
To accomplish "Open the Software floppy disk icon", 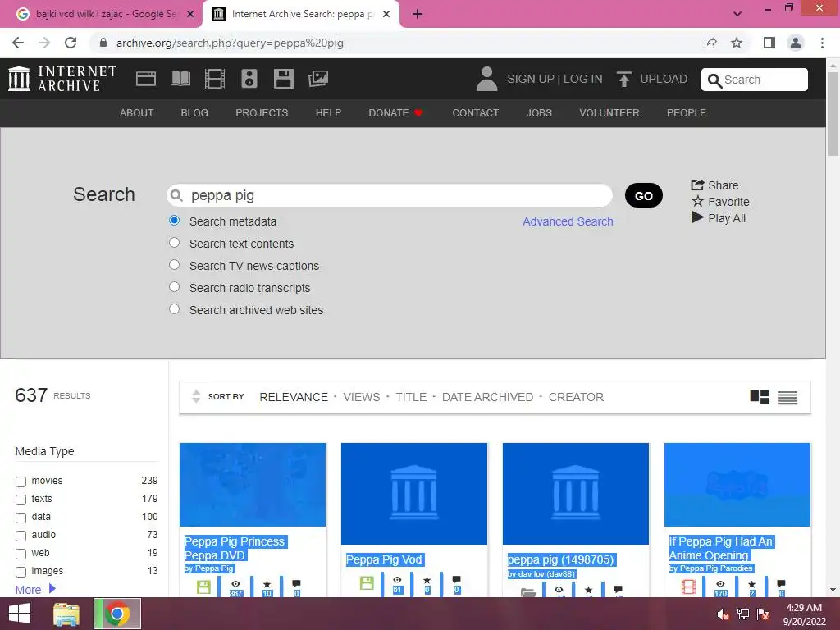I will click(283, 79).
